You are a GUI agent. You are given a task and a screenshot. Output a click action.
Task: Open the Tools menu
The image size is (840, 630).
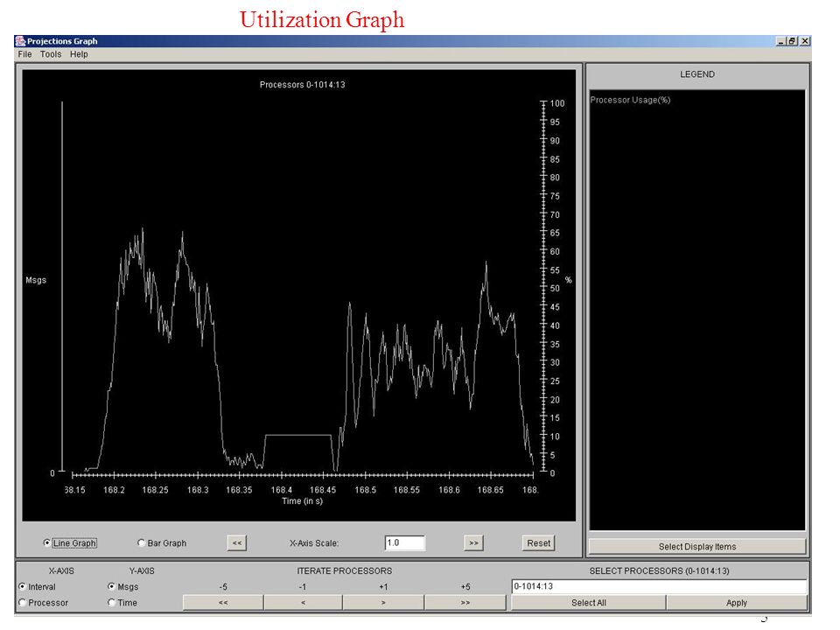click(x=51, y=54)
